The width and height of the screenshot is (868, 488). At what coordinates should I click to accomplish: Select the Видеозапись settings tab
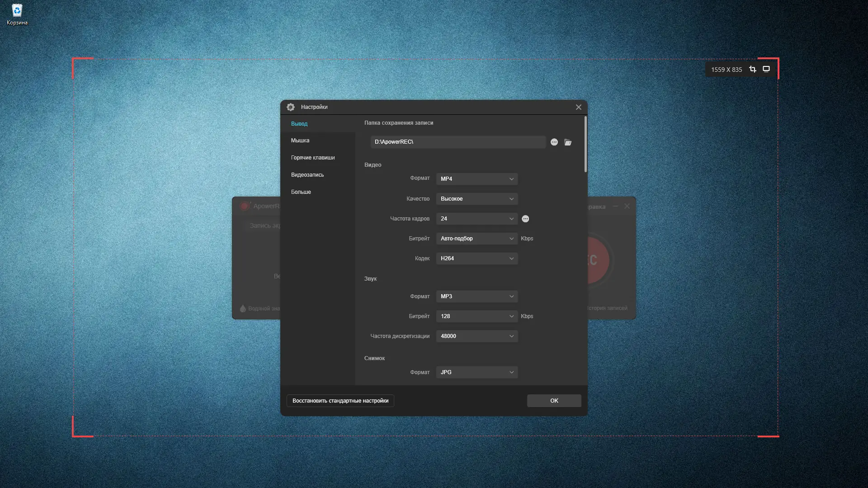tap(307, 175)
